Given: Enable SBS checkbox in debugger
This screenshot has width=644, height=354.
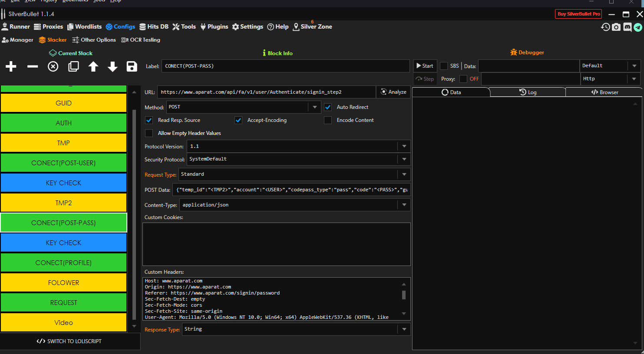Looking at the screenshot, I should 444,66.
